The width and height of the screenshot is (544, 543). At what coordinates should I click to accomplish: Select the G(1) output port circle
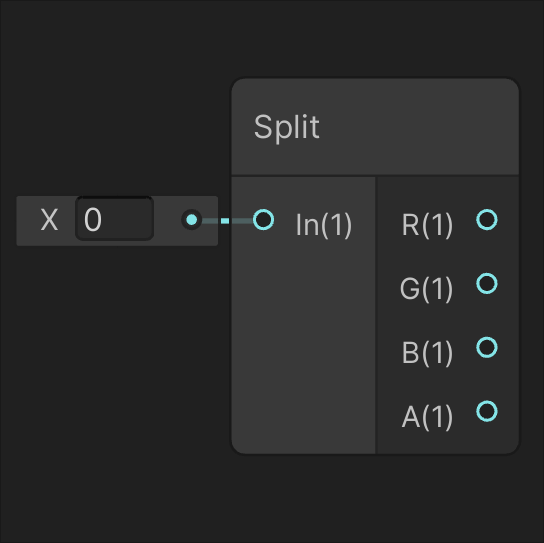tap(487, 283)
